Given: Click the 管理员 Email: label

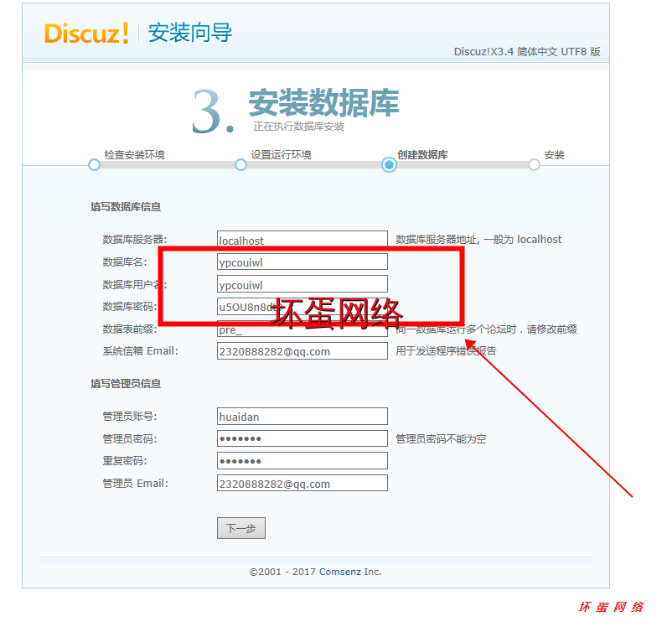Looking at the screenshot, I should point(136,484).
